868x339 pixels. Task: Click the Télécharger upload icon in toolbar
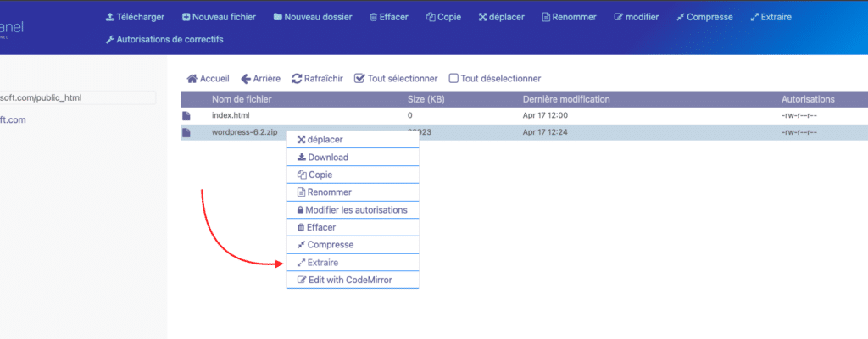pos(109,17)
